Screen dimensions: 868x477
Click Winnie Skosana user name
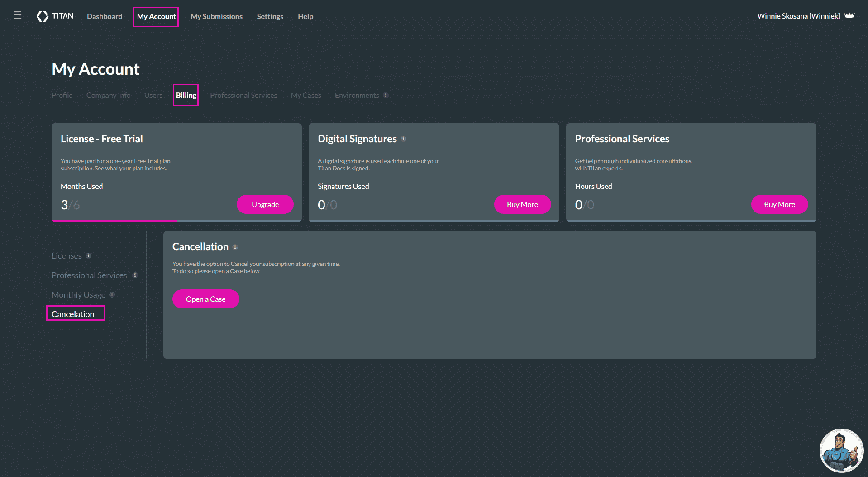pyautogui.click(x=798, y=16)
